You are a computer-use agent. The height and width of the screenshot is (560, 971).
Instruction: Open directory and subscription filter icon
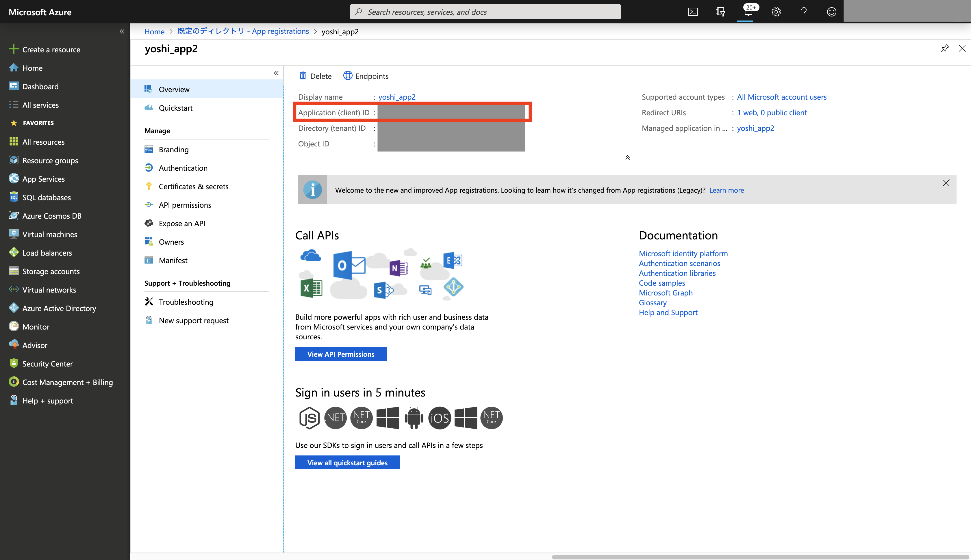(720, 12)
